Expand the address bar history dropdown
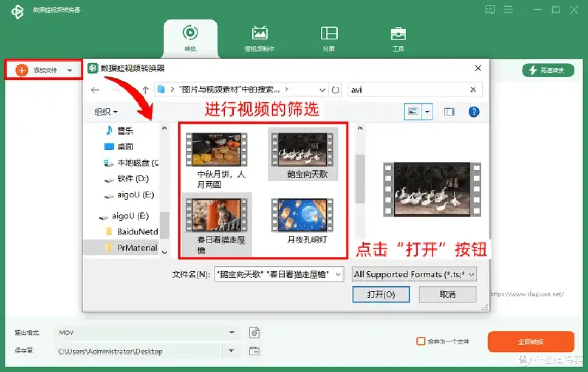Image resolution: width=588 pixels, height=372 pixels. pos(322,90)
